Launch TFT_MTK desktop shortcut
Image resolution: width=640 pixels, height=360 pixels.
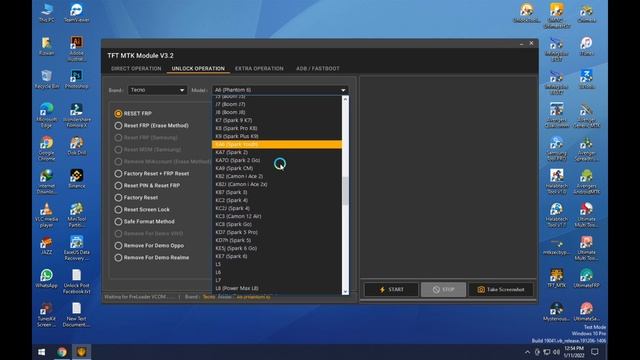[x=556, y=278]
